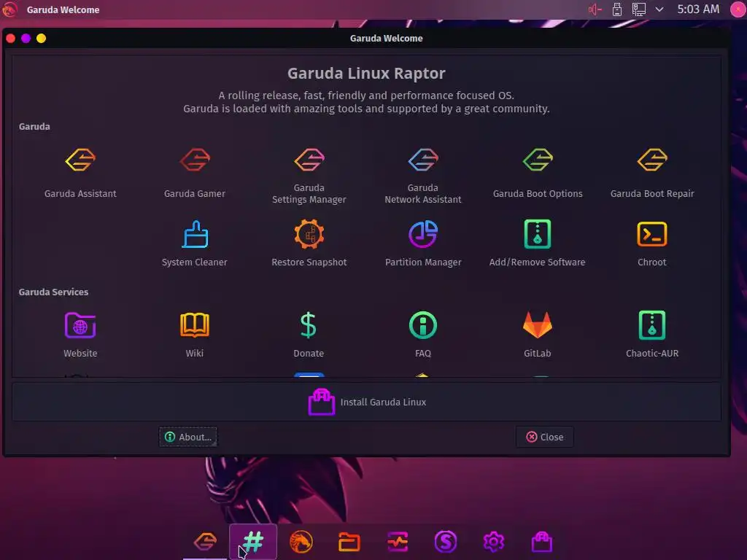Open the shopping bag installer in dock

click(542, 542)
